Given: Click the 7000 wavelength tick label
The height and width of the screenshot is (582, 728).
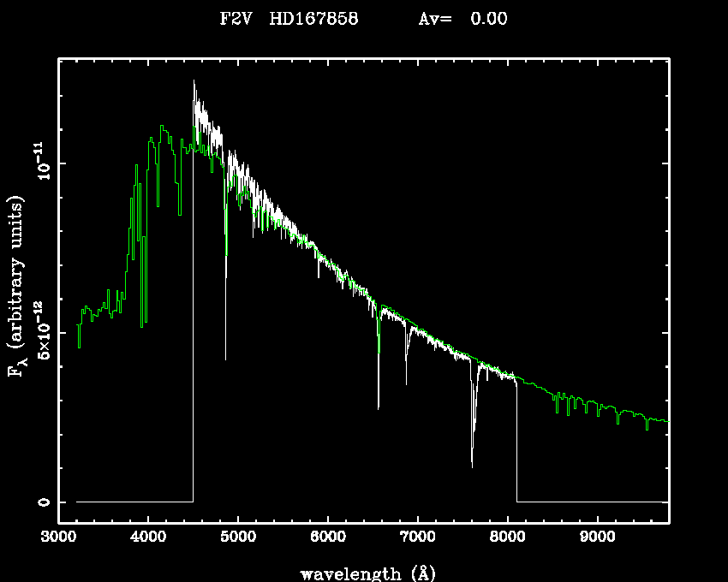Looking at the screenshot, I should [x=417, y=538].
